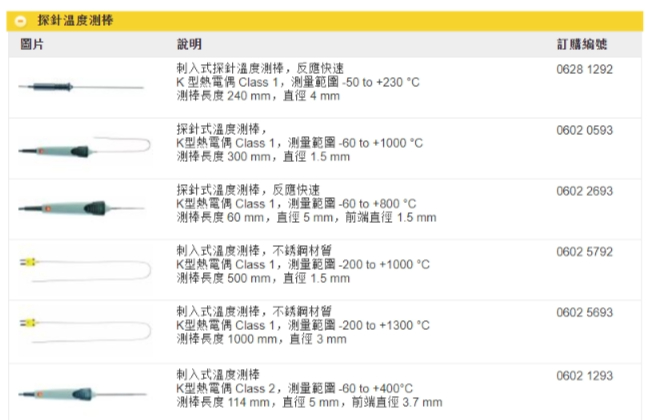The height and width of the screenshot is (420, 653).
Task: Open the 0602 5693 thermocouple thumbnail
Action: point(82,326)
